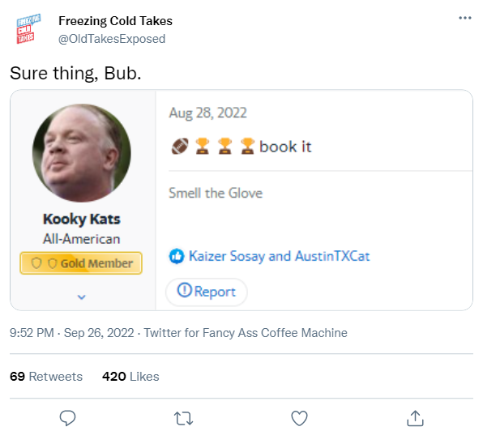Open the share upload icon
483x448 pixels.
tap(415, 418)
